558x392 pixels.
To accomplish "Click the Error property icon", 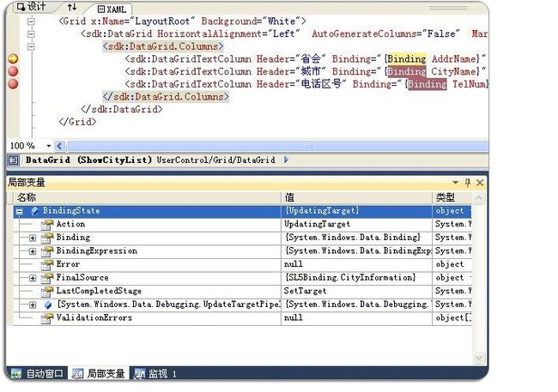I will [46, 265].
